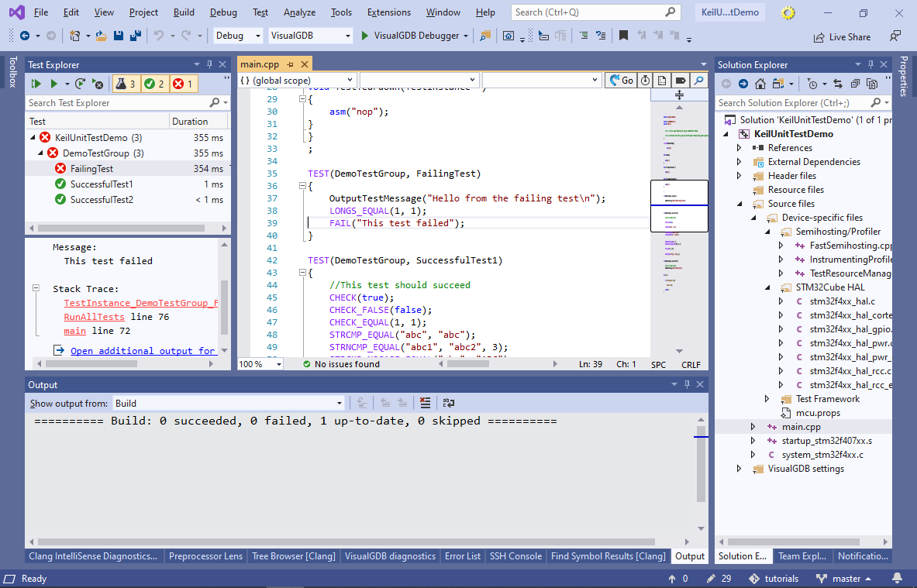Collapse the STM32Cube HAL folder
This screenshot has width=917, height=588.
coord(767,287)
